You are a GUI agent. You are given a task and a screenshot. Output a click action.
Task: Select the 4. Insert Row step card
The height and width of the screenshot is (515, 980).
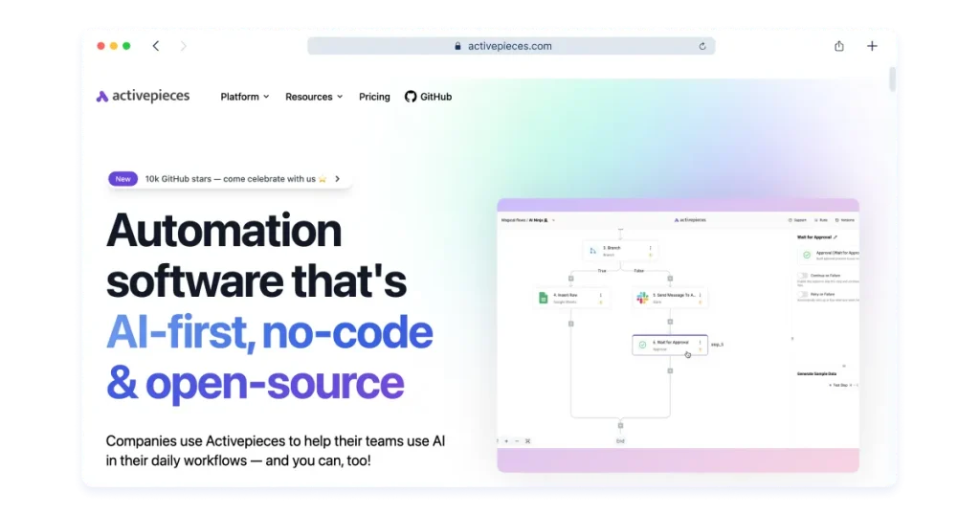(x=570, y=298)
